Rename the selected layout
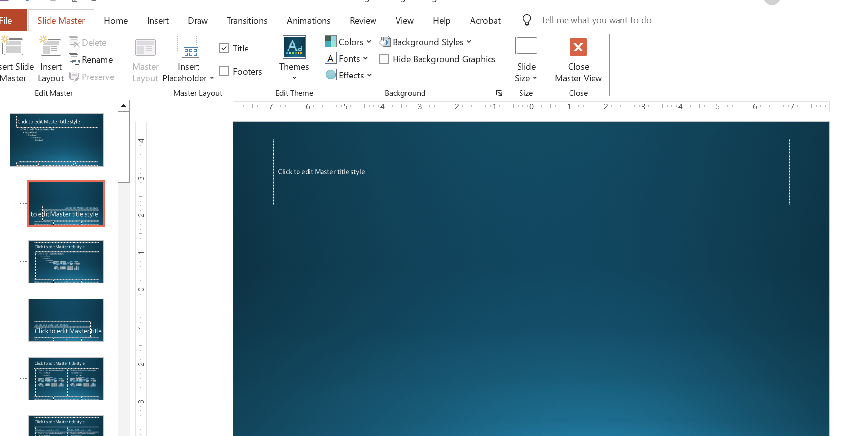868x436 pixels. 91,60
